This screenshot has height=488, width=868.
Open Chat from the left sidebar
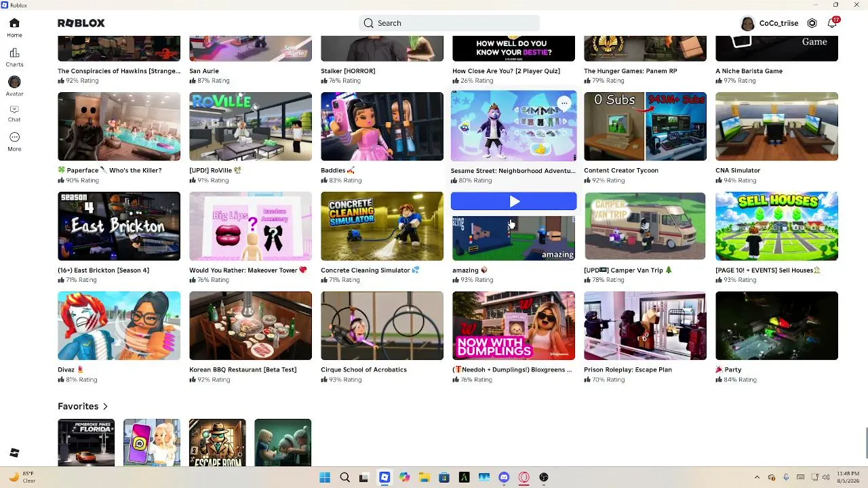pyautogui.click(x=14, y=113)
